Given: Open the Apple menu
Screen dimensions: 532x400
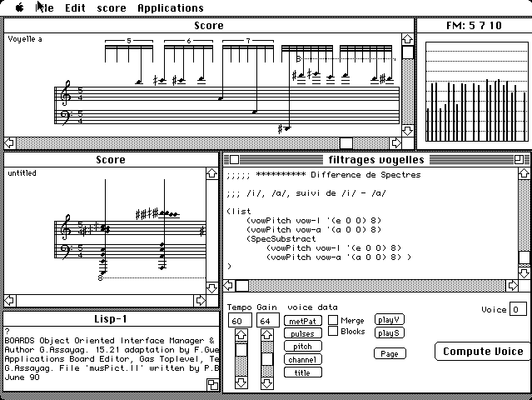Looking at the screenshot, I should coord(19,7).
